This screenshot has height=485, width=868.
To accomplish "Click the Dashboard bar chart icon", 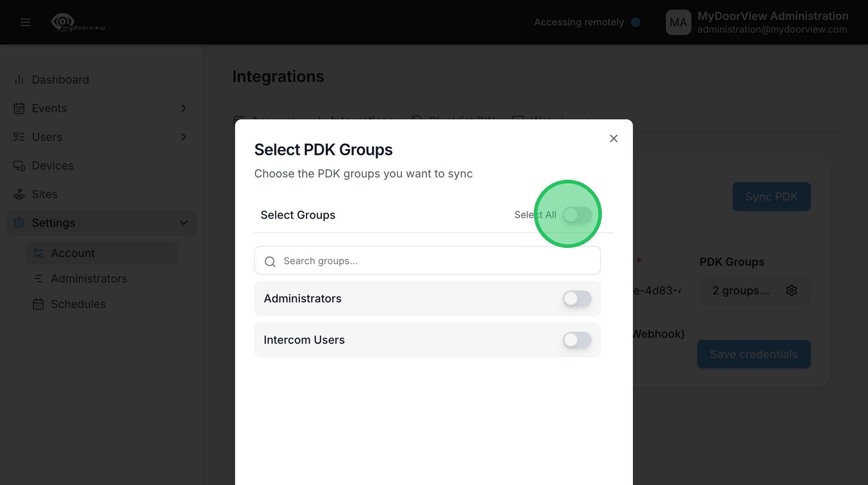I will pos(19,80).
